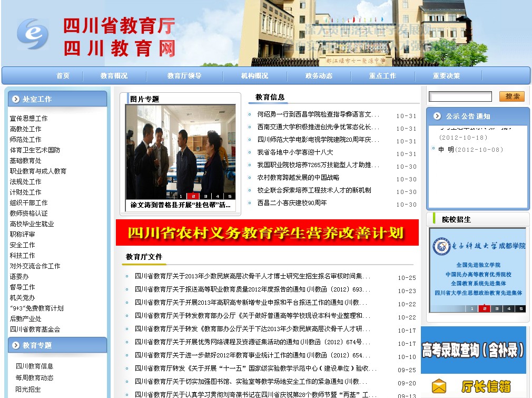
Task: Open 教师资格认证 sidebar link
Action: point(29,213)
